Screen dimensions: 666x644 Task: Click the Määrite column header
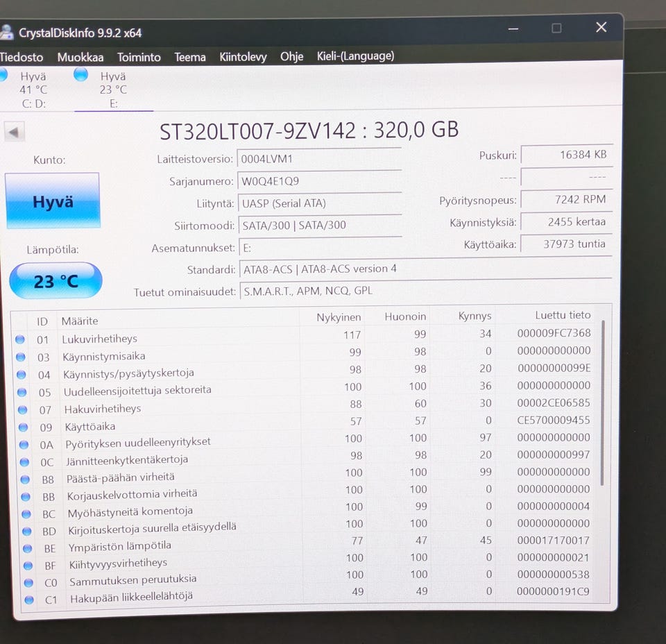point(80,321)
